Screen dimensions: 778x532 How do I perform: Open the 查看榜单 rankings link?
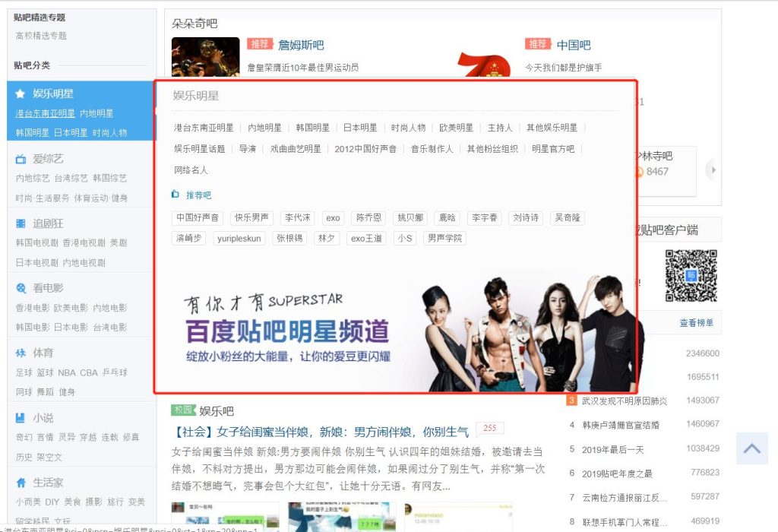click(x=696, y=322)
